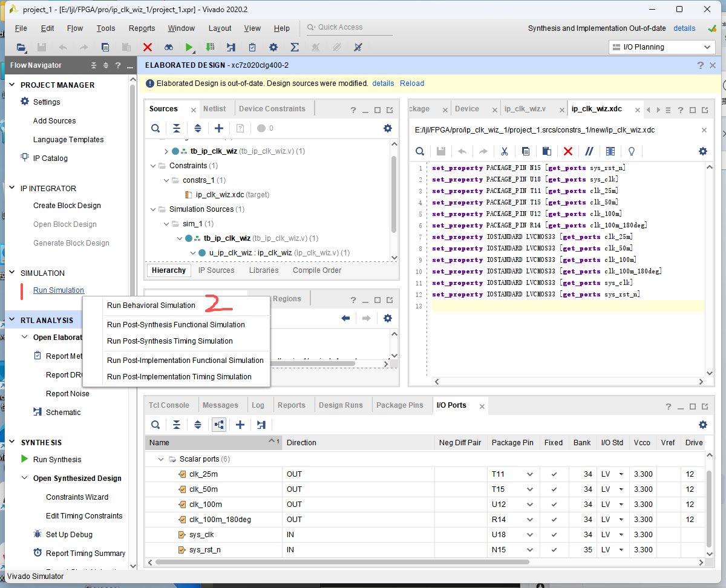Viewport: 726px width, 588px height.
Task: Close the Sources tab
Action: pos(194,110)
